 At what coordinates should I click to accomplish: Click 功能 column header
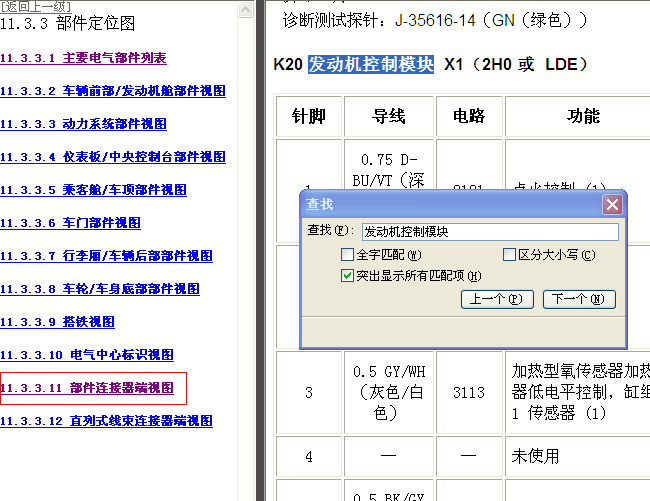[583, 116]
